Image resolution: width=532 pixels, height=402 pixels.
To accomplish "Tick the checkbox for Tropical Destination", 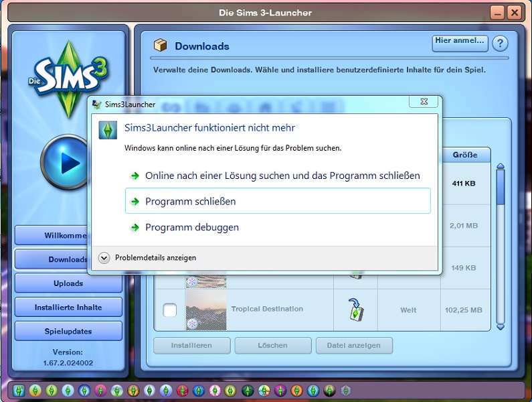I will pos(170,310).
